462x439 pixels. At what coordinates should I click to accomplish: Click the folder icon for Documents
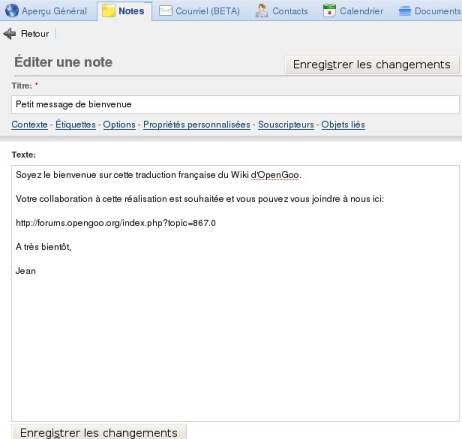coord(405,11)
